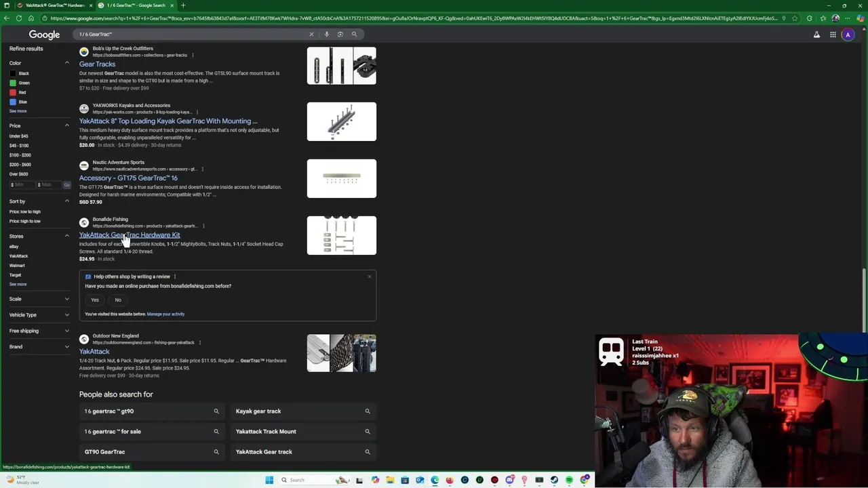Search for 'Yakattack Track Mount' suggestion

302,432
